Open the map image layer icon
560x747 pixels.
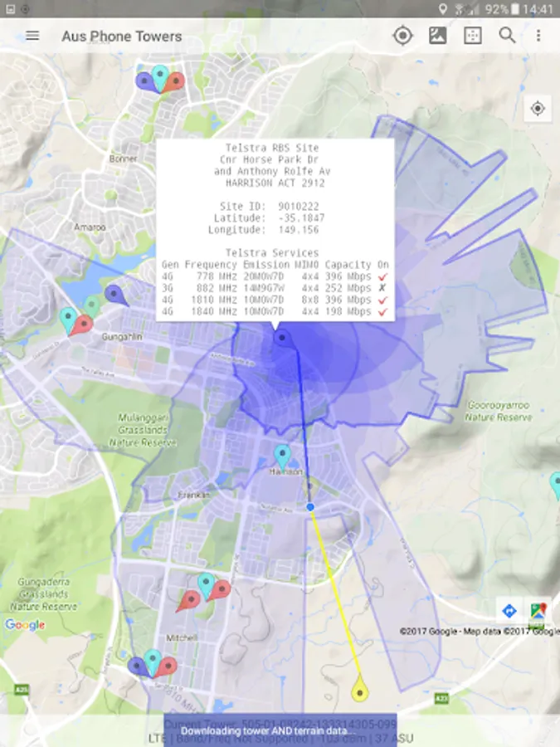pos(437,36)
